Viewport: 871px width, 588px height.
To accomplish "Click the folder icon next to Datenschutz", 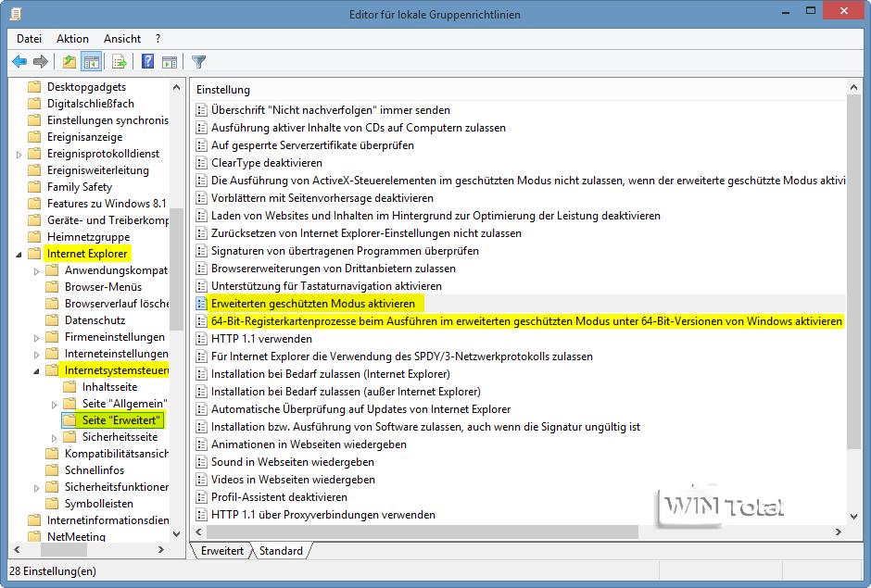I will pyautogui.click(x=52, y=319).
